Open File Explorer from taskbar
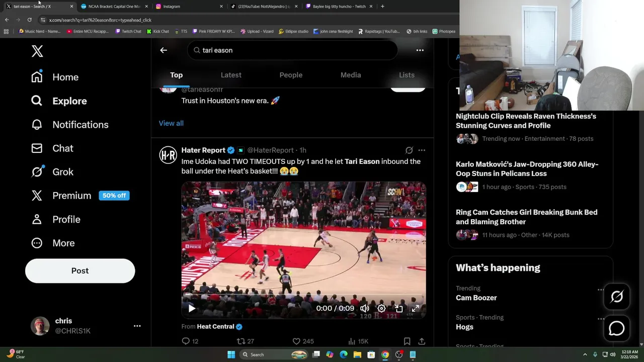 (357, 354)
